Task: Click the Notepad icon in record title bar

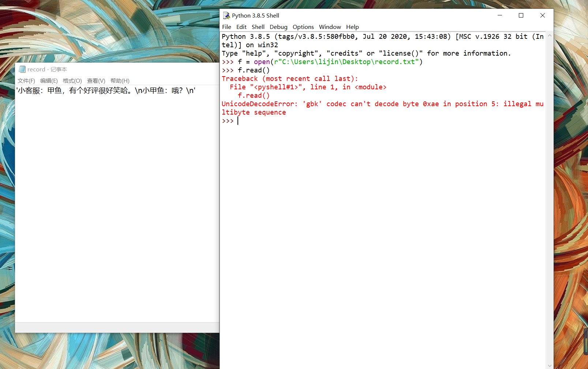Action: click(x=22, y=69)
